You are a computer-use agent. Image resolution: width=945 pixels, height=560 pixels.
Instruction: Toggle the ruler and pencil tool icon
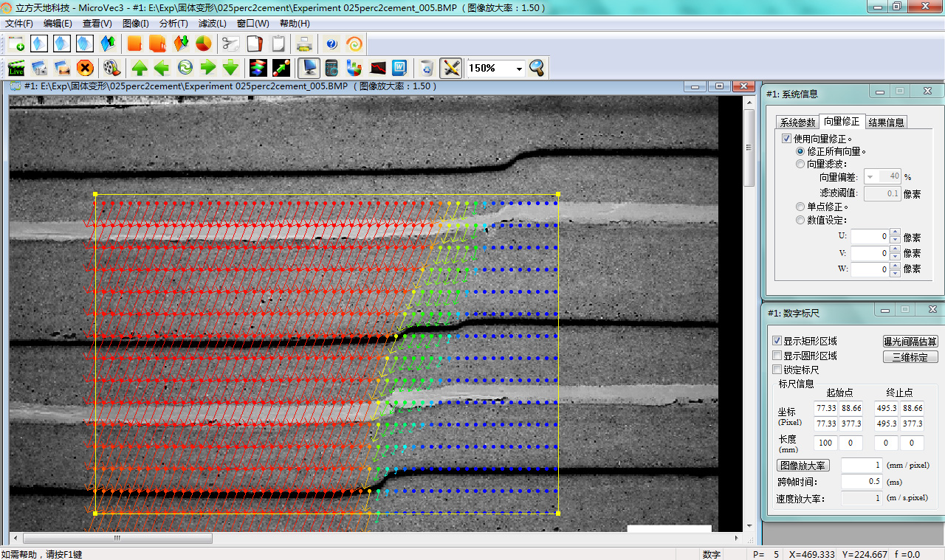pos(450,68)
